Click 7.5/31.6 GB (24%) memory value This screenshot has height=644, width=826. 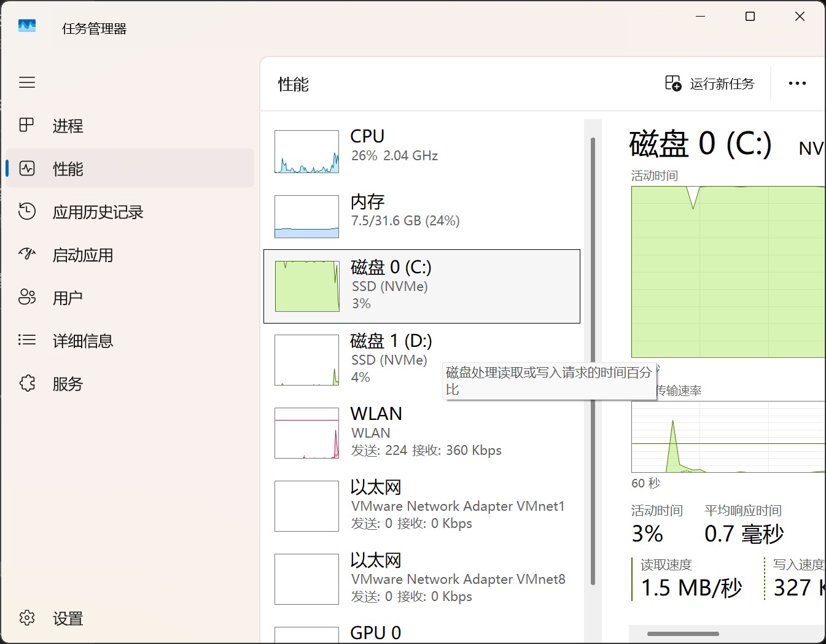click(x=405, y=221)
